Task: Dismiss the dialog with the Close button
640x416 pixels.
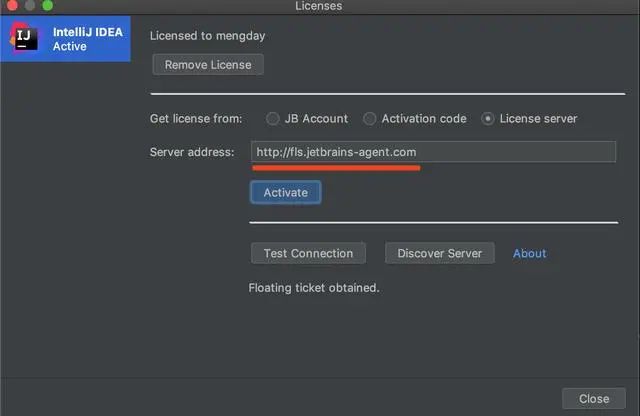Action: (593, 398)
